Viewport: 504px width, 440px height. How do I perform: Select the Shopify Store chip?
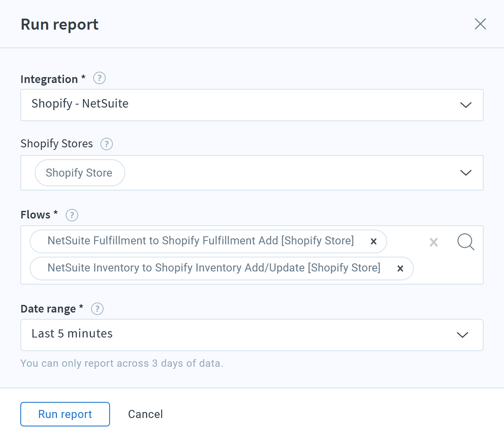click(80, 173)
